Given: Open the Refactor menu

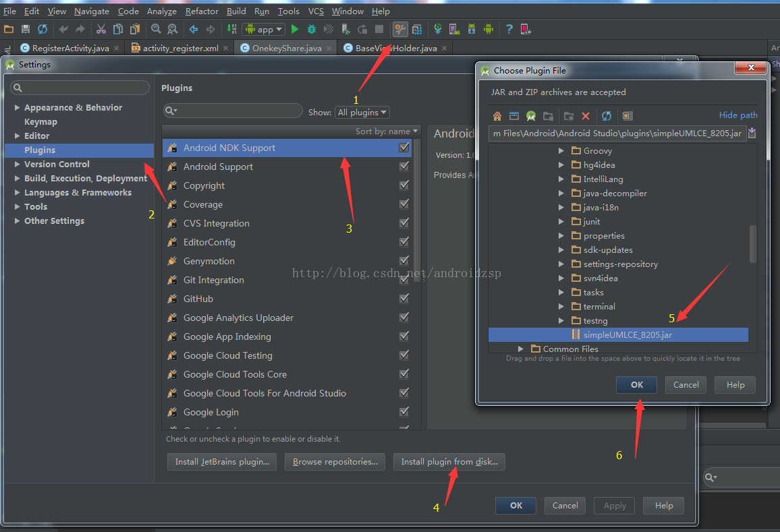Looking at the screenshot, I should coord(202,11).
